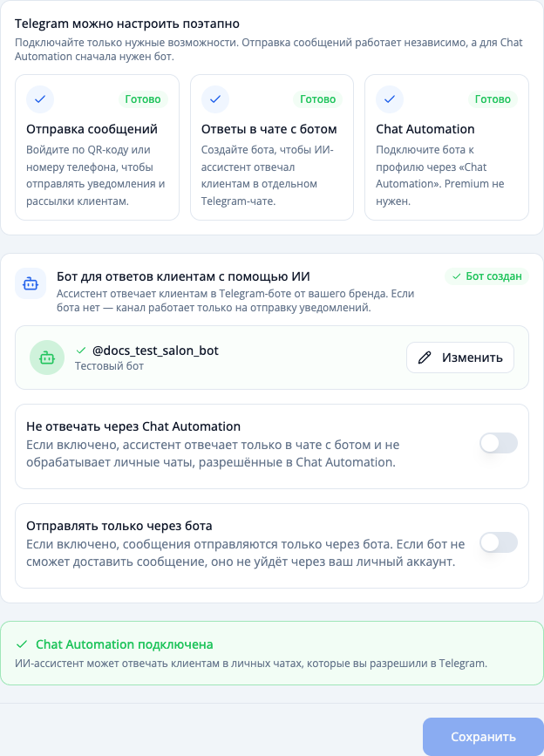
Task: Click Готово badge on Ответы в чате с ботом card
Action: pyautogui.click(x=318, y=99)
